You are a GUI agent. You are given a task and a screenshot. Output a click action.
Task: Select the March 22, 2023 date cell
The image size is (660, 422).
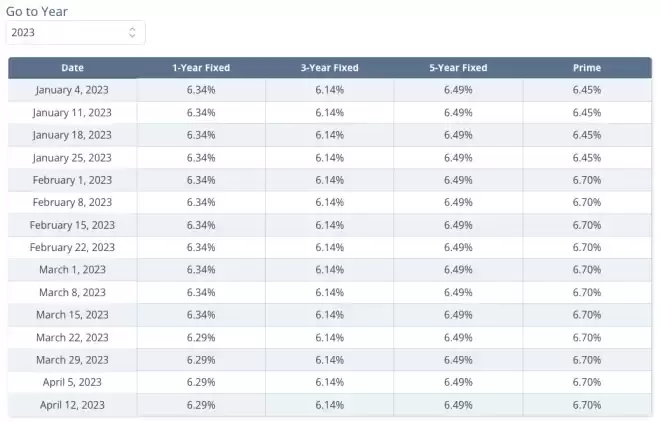[72, 337]
